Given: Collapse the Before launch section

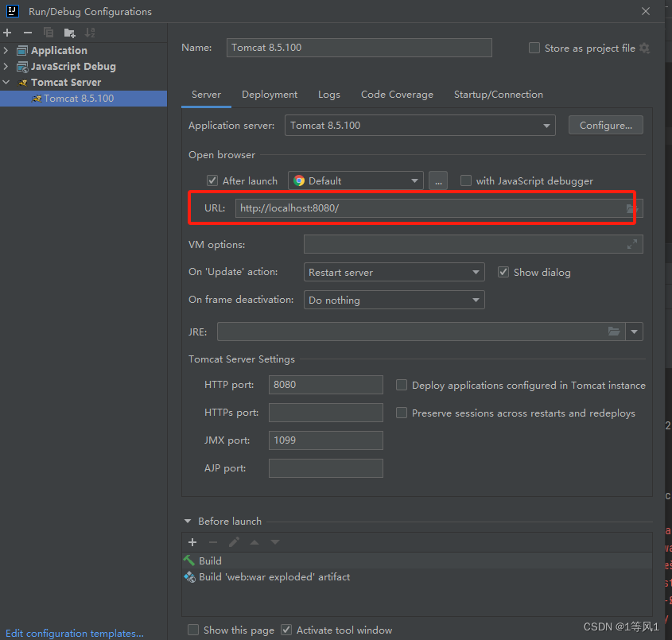Looking at the screenshot, I should pyautogui.click(x=188, y=522).
